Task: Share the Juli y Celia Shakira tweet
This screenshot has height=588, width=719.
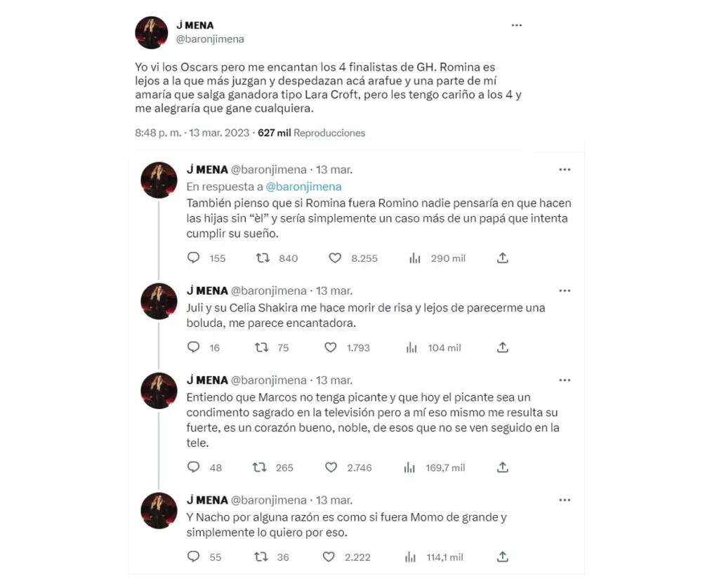Action: pyautogui.click(x=502, y=347)
